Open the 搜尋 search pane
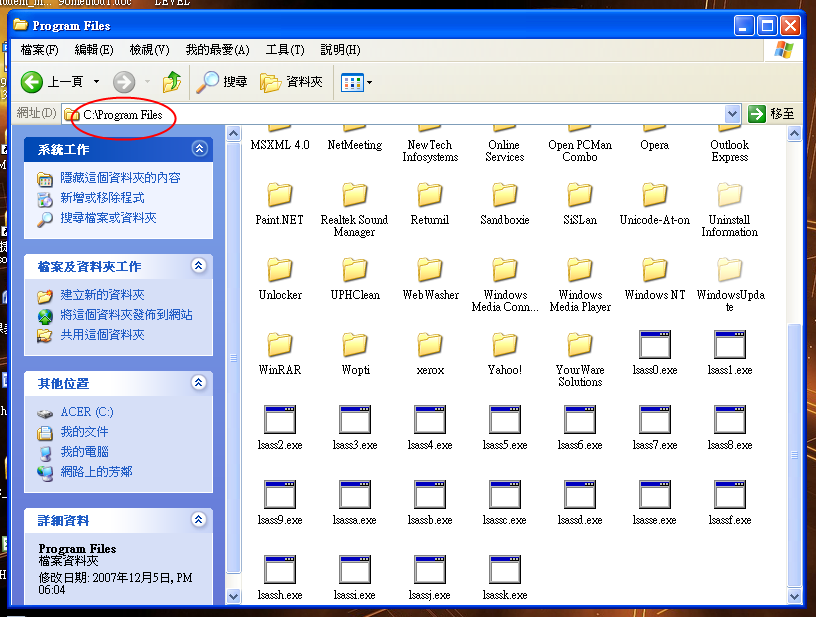The height and width of the screenshot is (617, 816). [x=222, y=82]
